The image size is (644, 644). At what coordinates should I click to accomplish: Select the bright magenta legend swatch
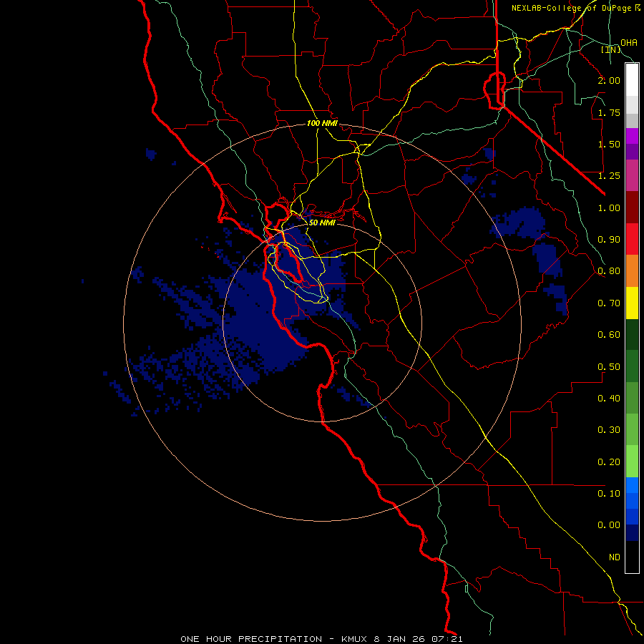[x=632, y=136]
